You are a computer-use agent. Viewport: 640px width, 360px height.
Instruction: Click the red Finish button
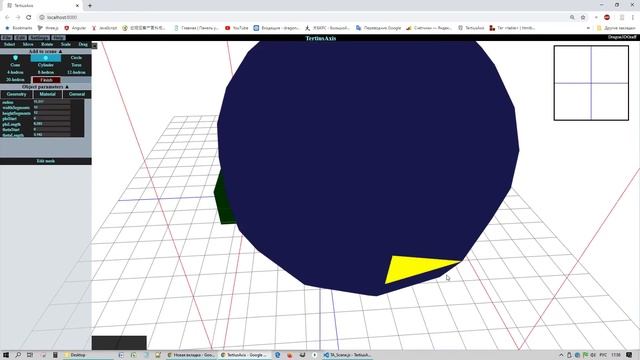[46, 80]
